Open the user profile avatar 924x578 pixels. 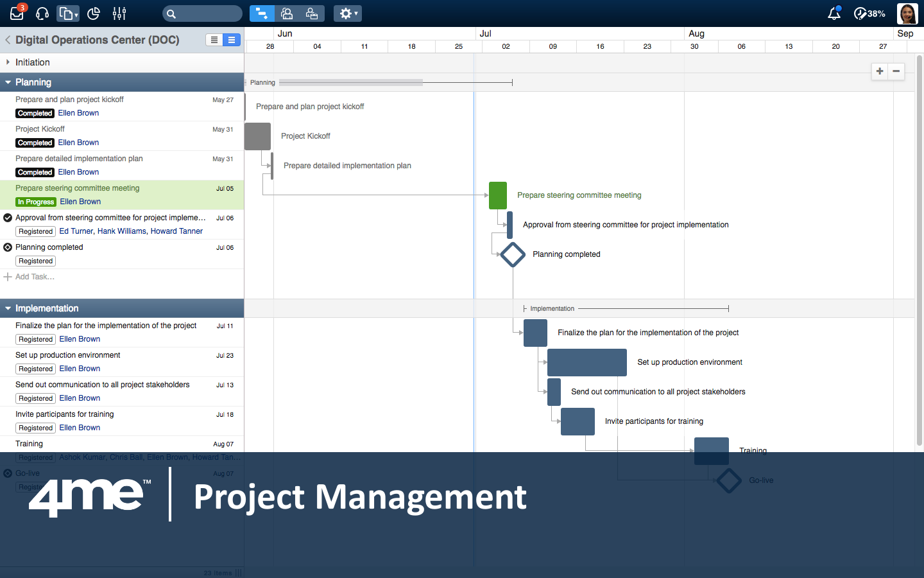907,13
